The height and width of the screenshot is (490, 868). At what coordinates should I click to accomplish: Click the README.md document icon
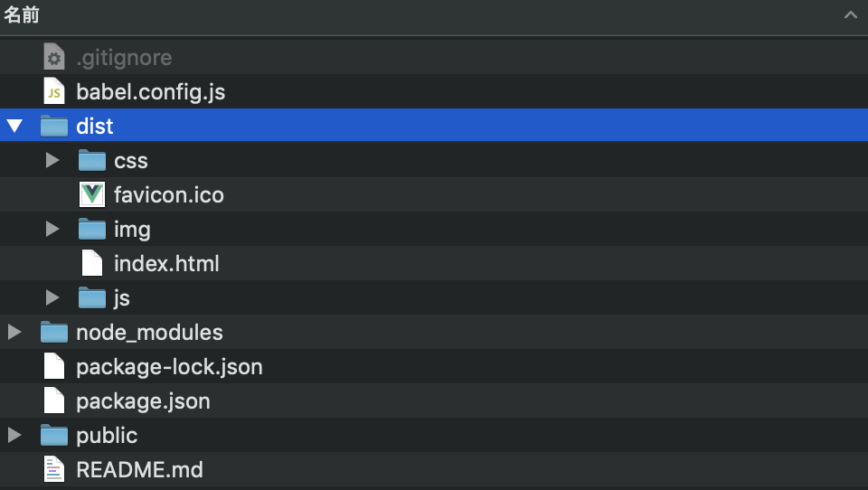pos(54,469)
